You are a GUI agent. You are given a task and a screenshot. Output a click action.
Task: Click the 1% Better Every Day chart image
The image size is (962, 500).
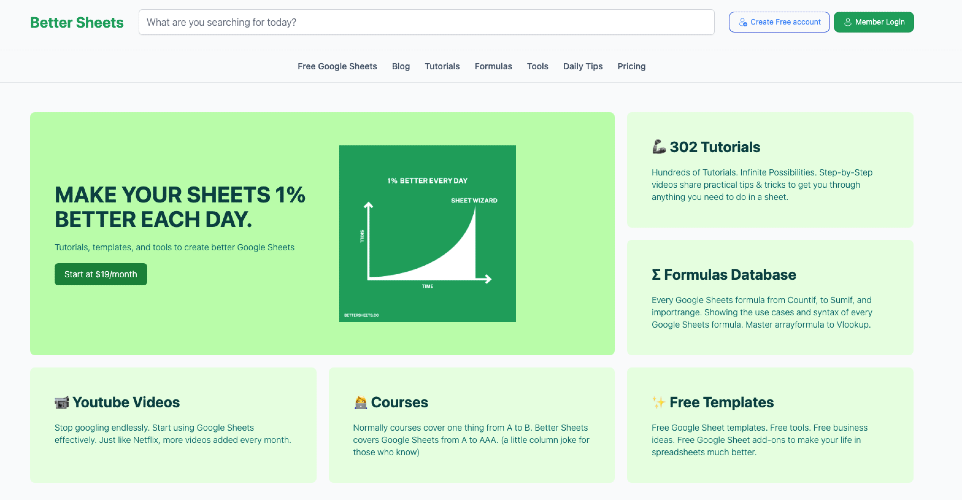click(427, 233)
